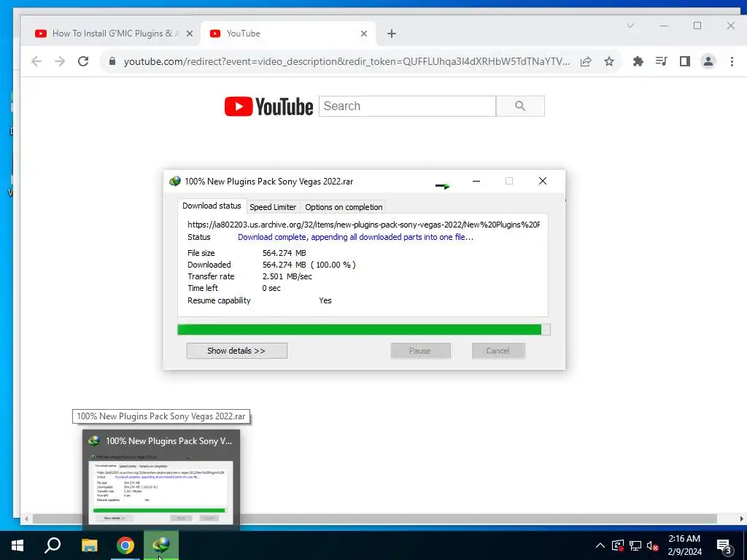Open the Extensions puzzle icon
The width and height of the screenshot is (747, 560).
638,61
